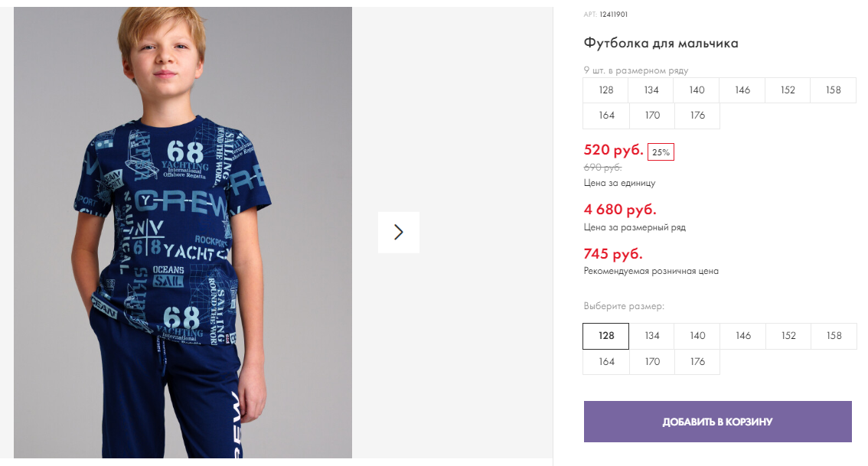Click the article number 12411901
The height and width of the screenshot is (466, 868).
[x=613, y=15]
